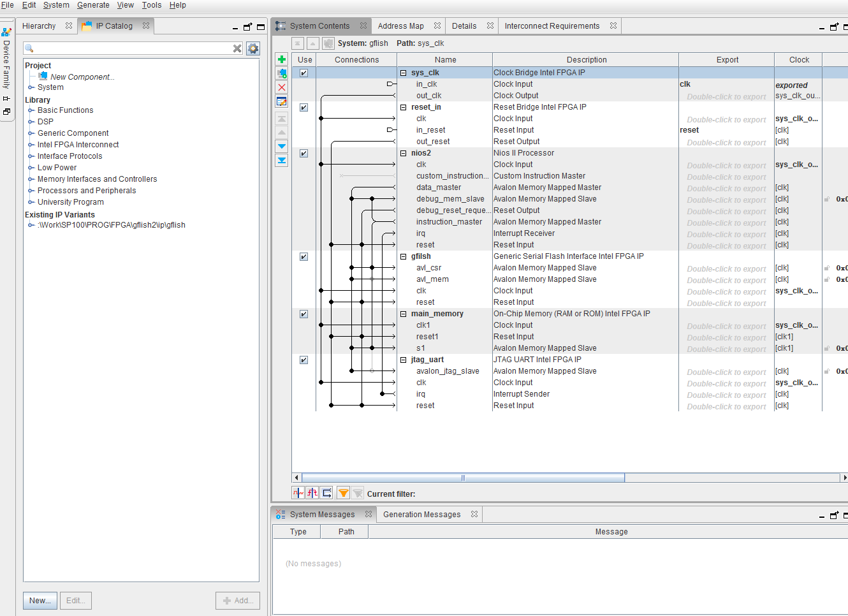The height and width of the screenshot is (616, 848).
Task: Click the IP Catalog search field
Action: 133,48
